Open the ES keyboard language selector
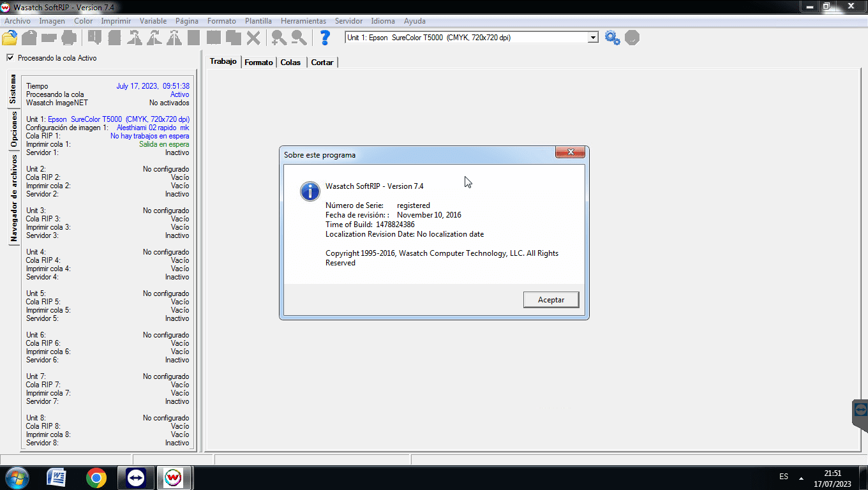The height and width of the screenshot is (490, 868). coord(783,477)
